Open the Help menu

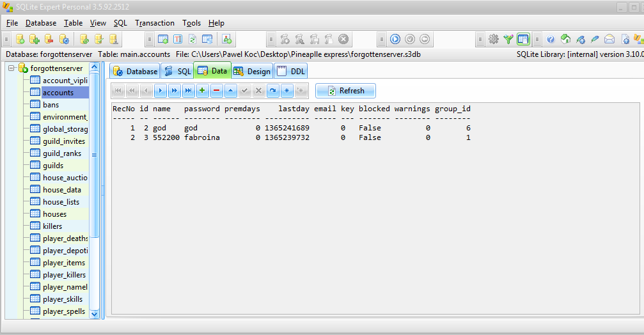216,23
